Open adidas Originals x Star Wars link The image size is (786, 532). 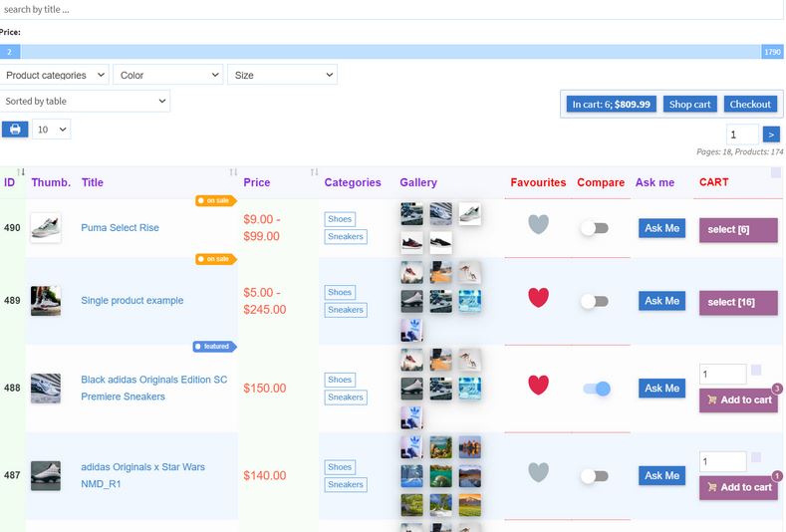[142, 475]
